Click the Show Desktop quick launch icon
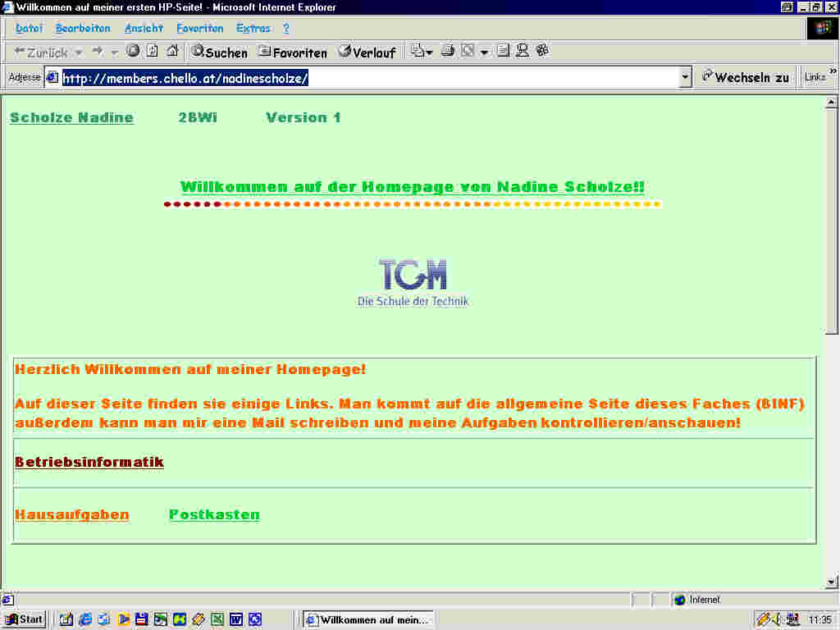 click(x=66, y=620)
